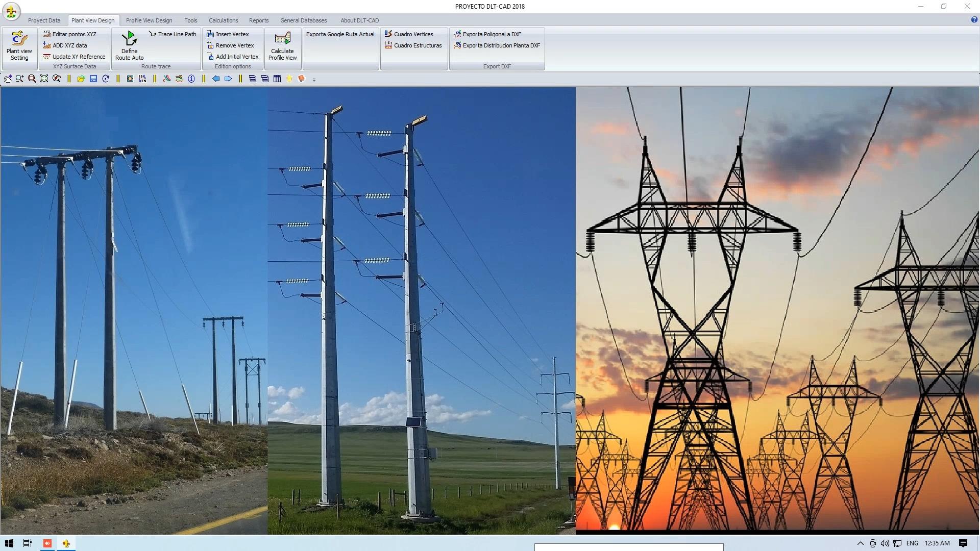This screenshot has width=980, height=551.
Task: Click the forward arrow icon
Action: tap(228, 79)
